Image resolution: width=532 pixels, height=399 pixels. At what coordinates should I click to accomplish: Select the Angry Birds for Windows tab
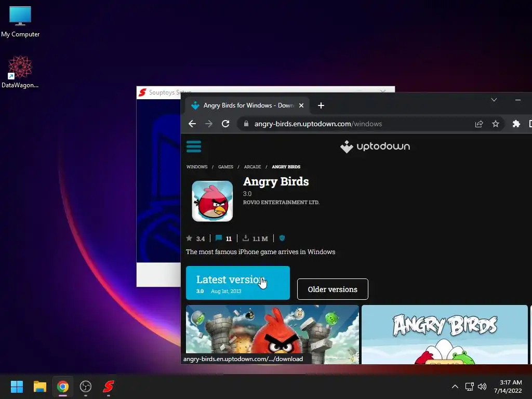247,105
